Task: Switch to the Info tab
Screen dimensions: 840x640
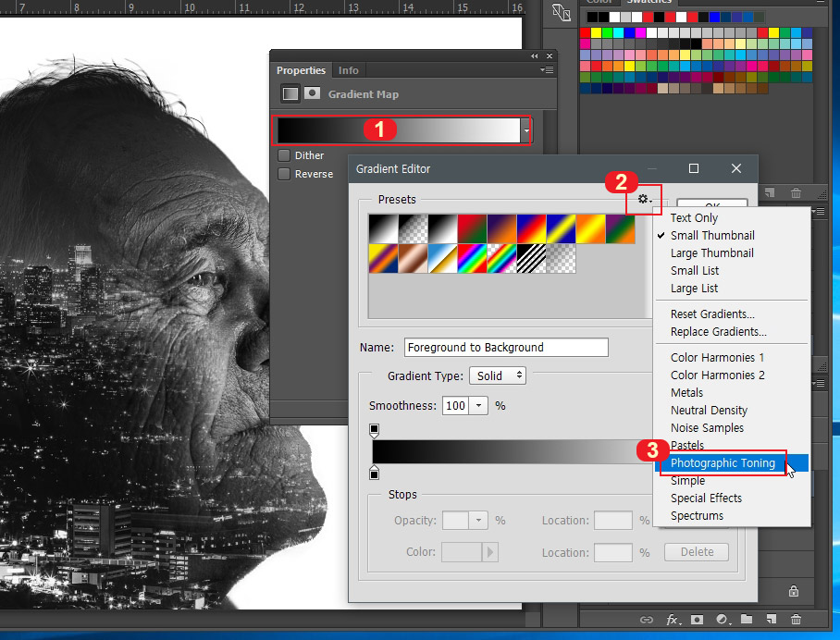Action: [x=348, y=70]
